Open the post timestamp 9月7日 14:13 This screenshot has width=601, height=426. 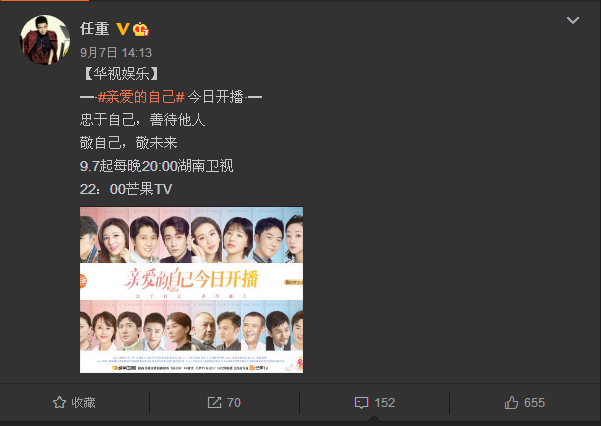tap(116, 53)
